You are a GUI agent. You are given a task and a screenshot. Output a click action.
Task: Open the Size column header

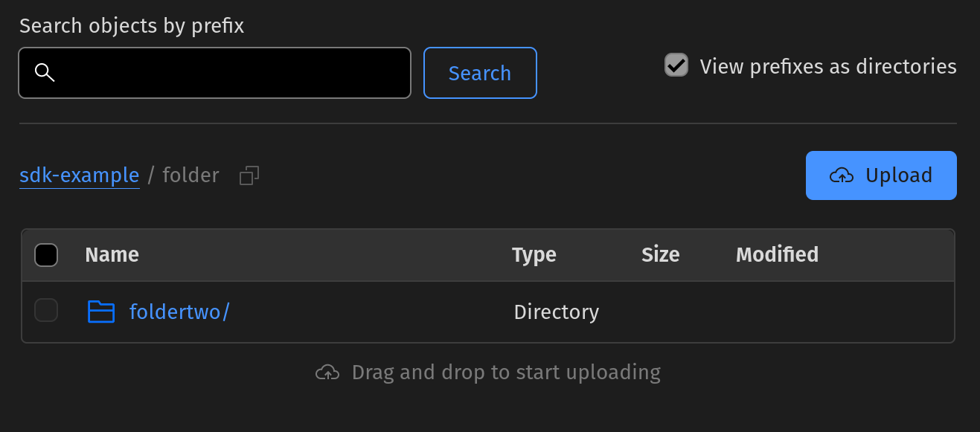click(660, 254)
